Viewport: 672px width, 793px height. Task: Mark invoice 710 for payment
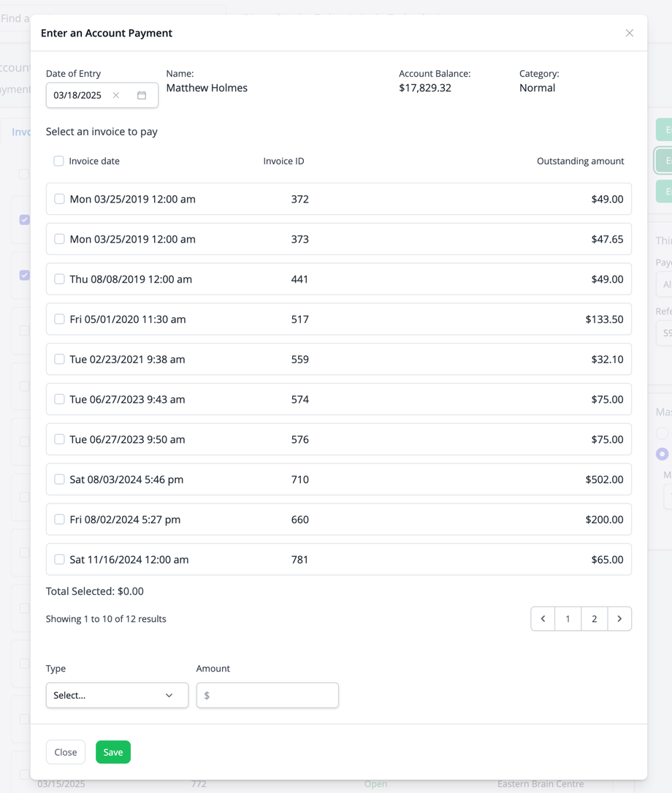click(59, 479)
